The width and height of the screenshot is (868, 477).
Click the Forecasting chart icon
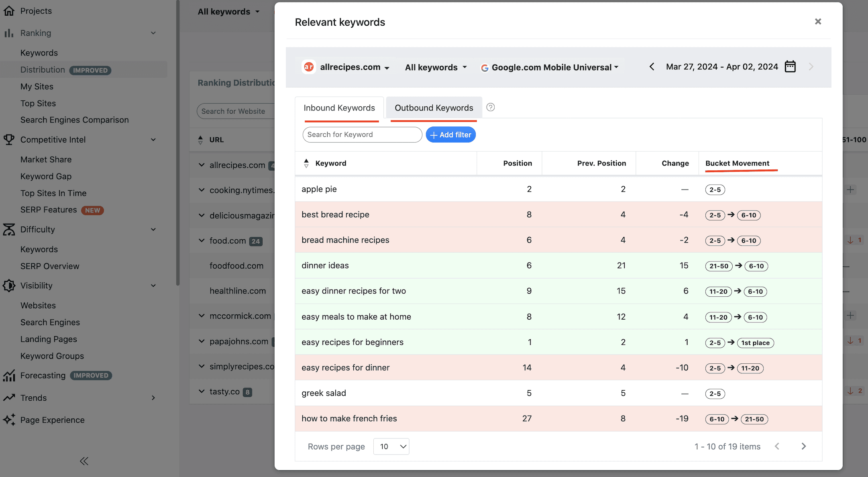[9, 375]
